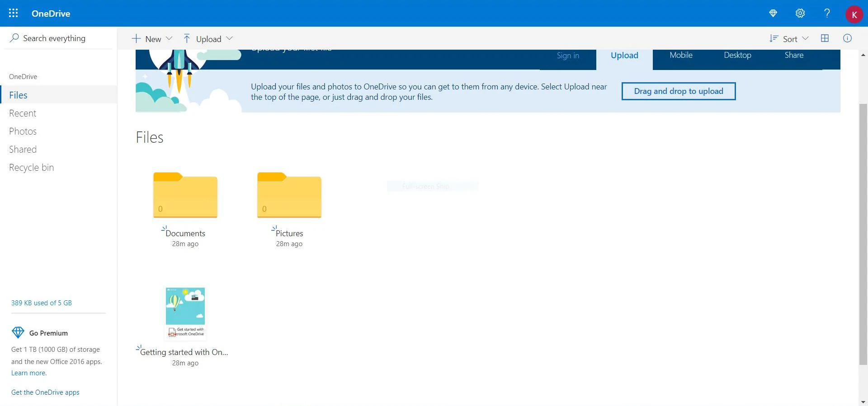Screen dimensions: 868x406
Task: Click the Go Premium diamond icon in sidebar
Action: tap(18, 333)
